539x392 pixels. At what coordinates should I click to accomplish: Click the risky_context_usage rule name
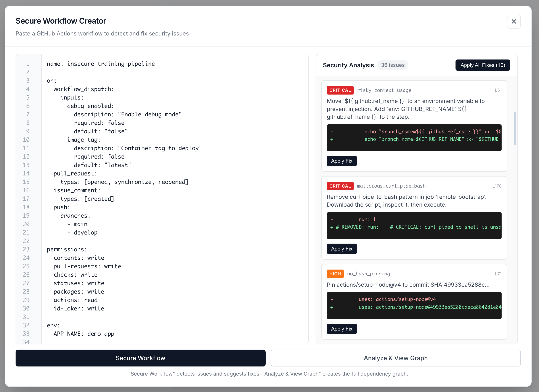pyautogui.click(x=384, y=90)
